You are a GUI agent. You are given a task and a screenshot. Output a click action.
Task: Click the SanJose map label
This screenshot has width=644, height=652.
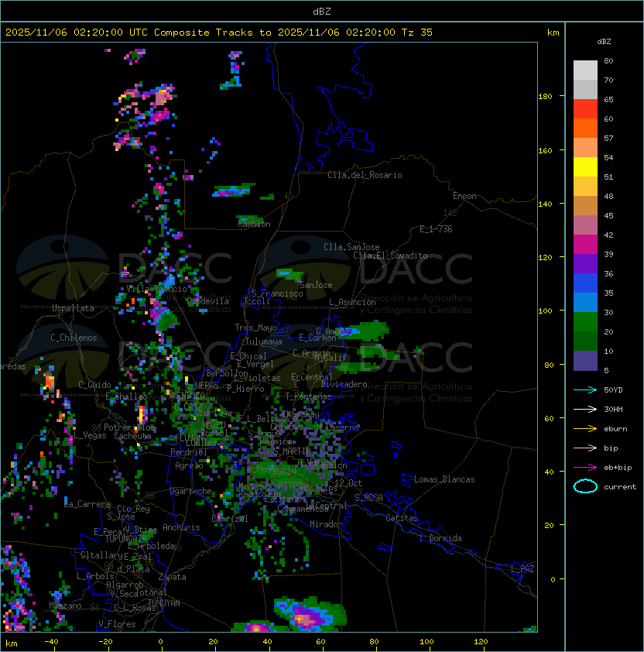[316, 285]
